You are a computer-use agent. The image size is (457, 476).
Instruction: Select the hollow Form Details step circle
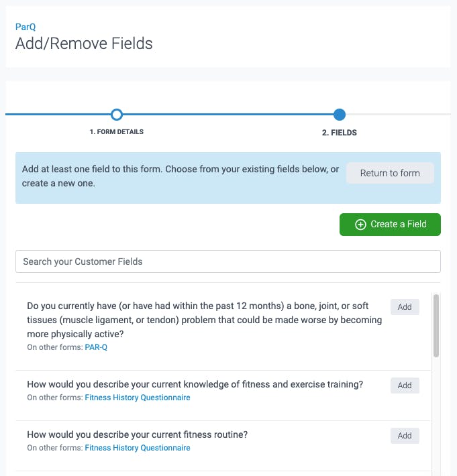click(x=117, y=115)
